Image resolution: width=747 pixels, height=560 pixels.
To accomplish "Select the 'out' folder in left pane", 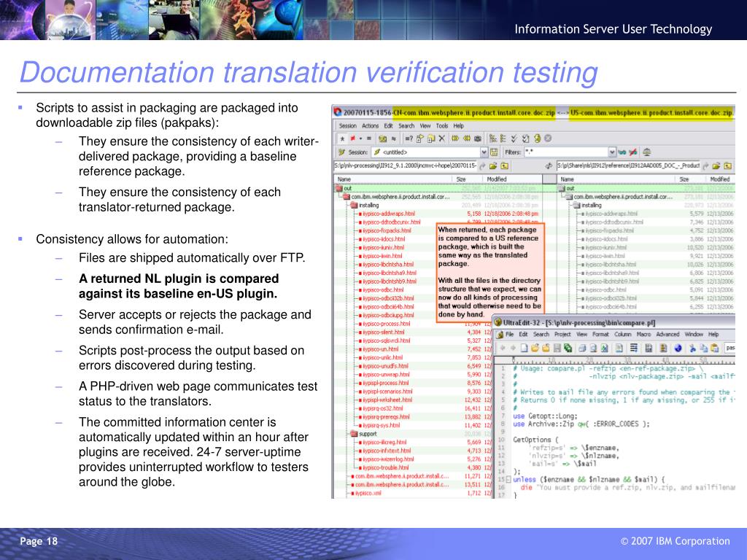I will (348, 188).
